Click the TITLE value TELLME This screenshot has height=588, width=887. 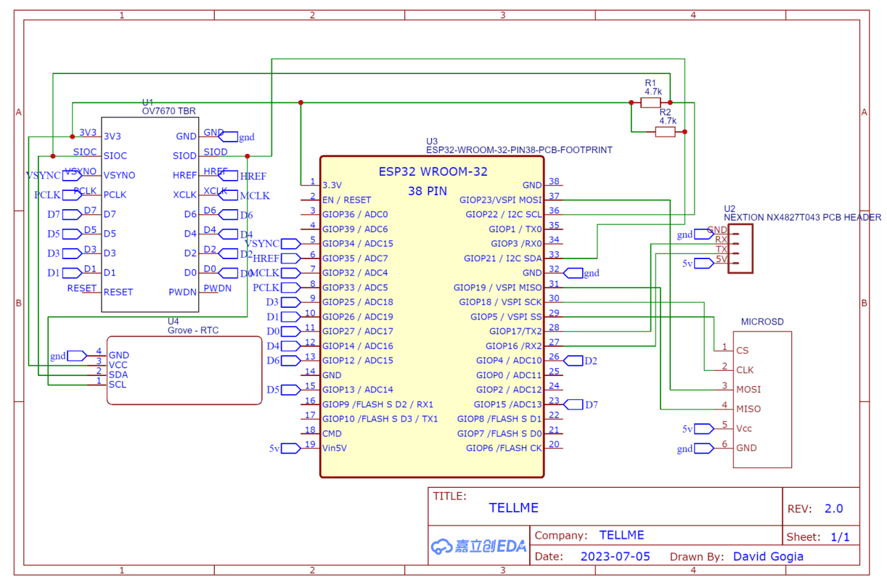coord(514,508)
